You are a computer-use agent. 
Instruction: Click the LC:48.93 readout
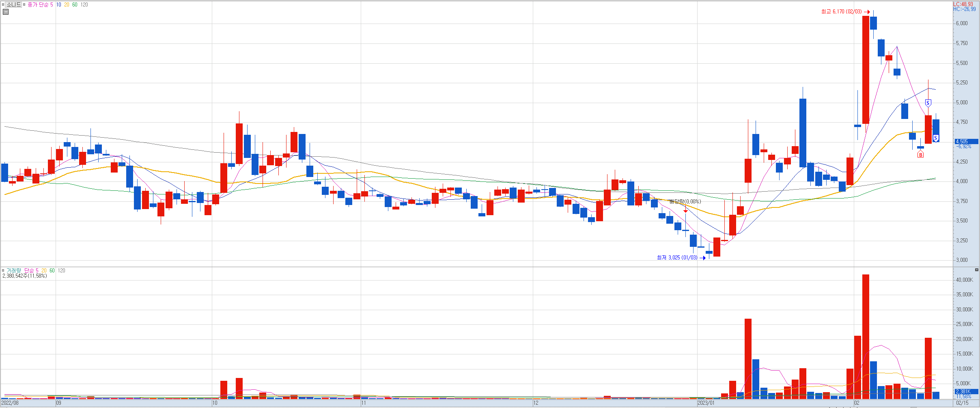click(963, 4)
